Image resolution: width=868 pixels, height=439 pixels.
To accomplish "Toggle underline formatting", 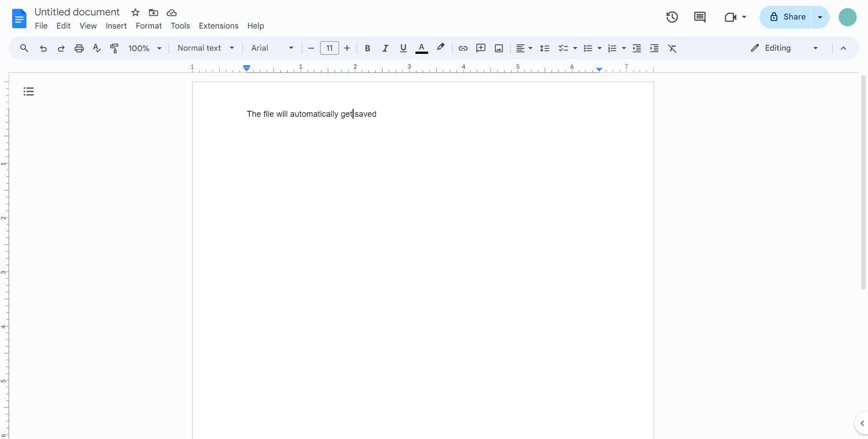I will pyautogui.click(x=404, y=48).
